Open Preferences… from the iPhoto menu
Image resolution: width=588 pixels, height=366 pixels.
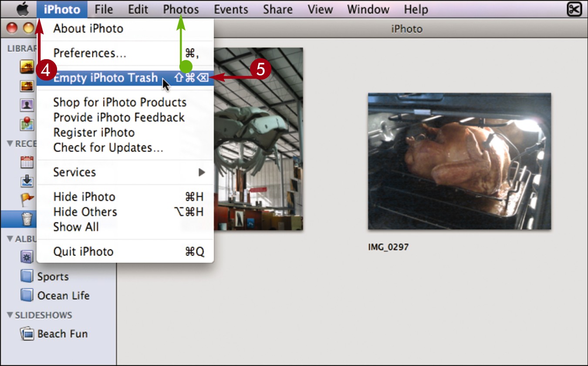point(125,53)
